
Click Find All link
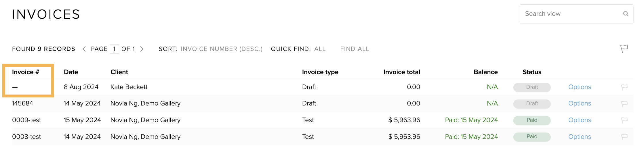coord(355,49)
